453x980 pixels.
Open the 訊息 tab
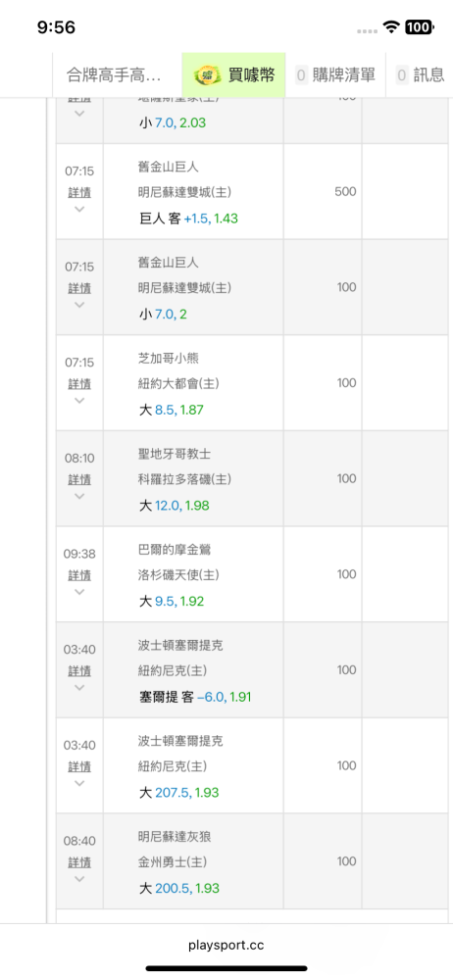420,75
